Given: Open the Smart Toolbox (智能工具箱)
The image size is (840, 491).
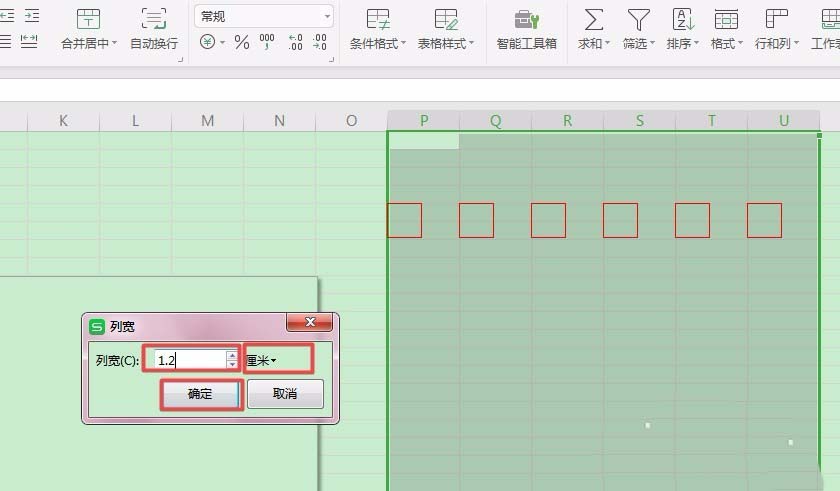Looking at the screenshot, I should click(x=526, y=20).
